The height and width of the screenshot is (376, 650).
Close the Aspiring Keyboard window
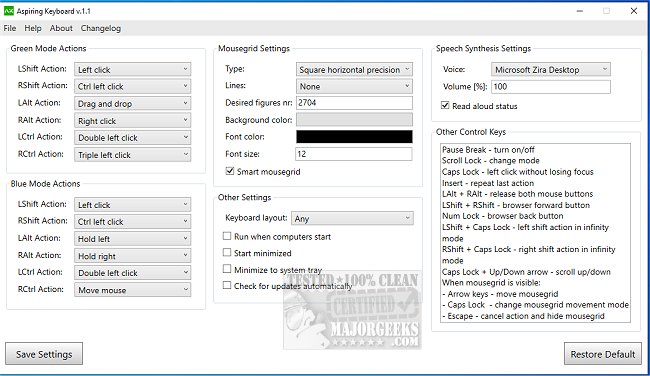pos(633,11)
